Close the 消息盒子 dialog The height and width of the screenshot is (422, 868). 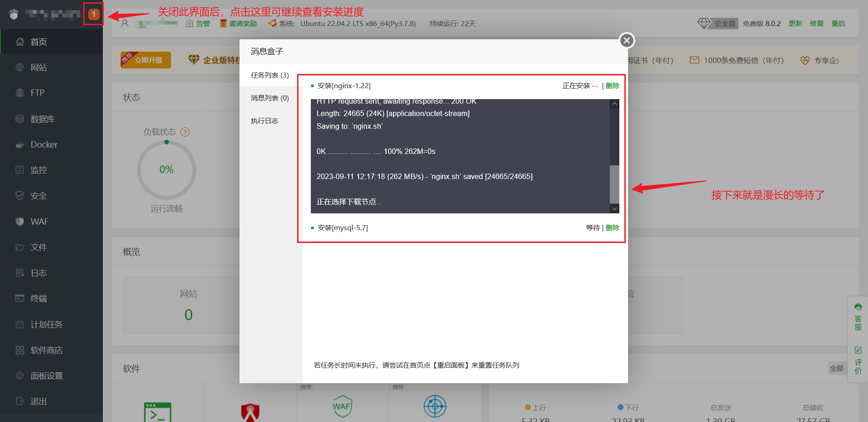pyautogui.click(x=627, y=40)
